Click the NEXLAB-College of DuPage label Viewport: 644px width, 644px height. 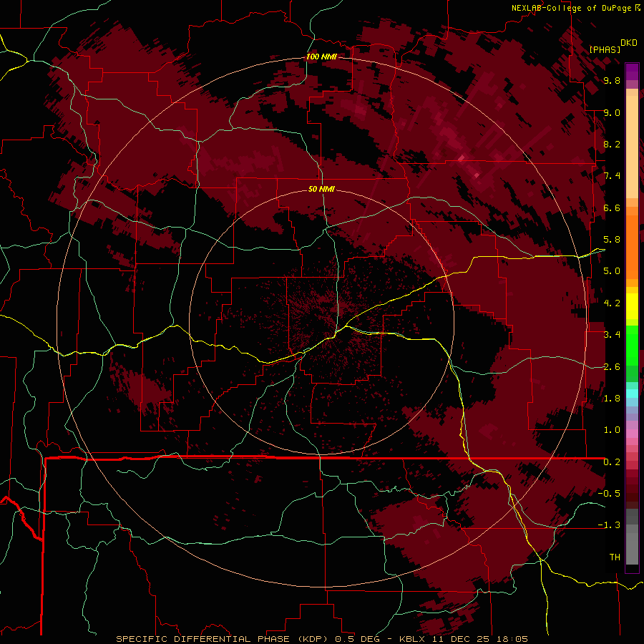(x=572, y=8)
